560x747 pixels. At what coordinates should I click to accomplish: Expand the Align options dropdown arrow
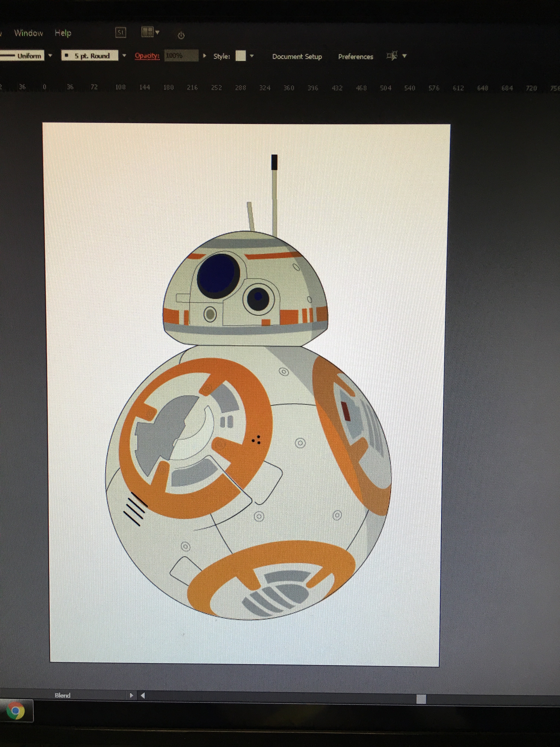(404, 56)
